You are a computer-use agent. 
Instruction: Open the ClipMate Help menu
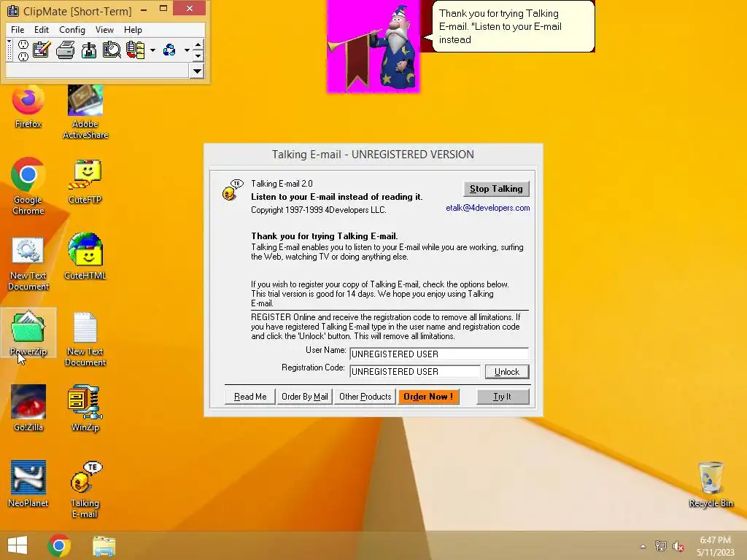click(x=133, y=29)
